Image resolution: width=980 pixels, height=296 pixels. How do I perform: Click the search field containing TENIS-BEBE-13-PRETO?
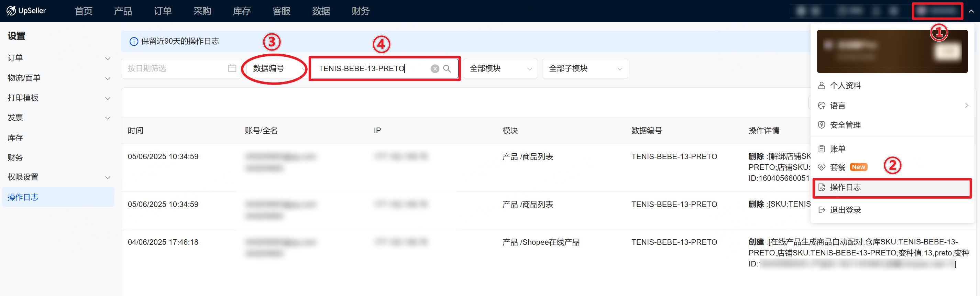point(384,68)
